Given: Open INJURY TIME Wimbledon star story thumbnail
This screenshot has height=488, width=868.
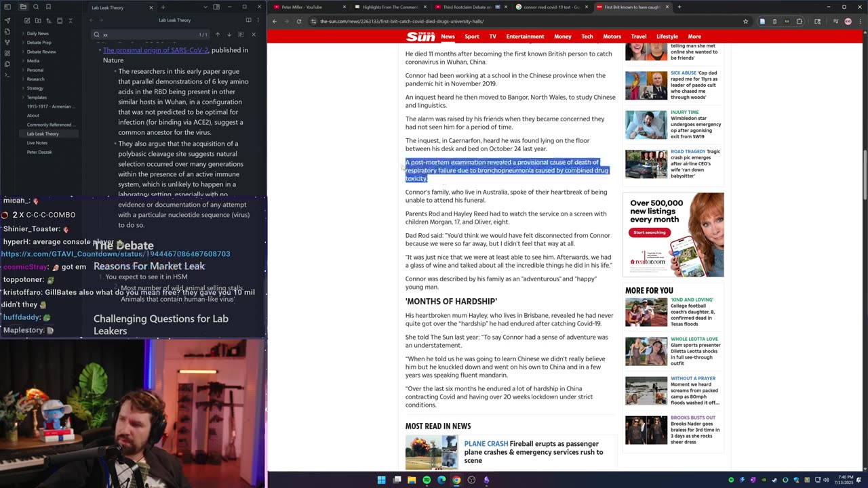Looking at the screenshot, I should point(646,125).
